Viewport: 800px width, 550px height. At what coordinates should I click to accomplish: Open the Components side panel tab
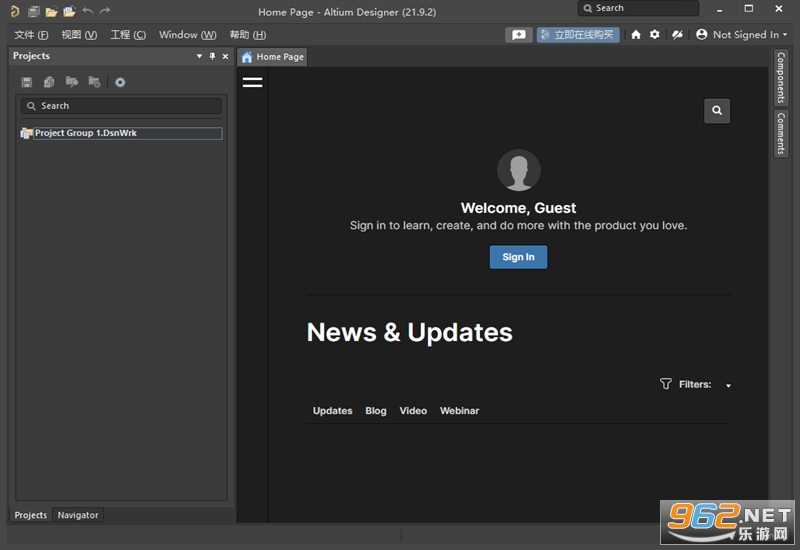coord(781,78)
